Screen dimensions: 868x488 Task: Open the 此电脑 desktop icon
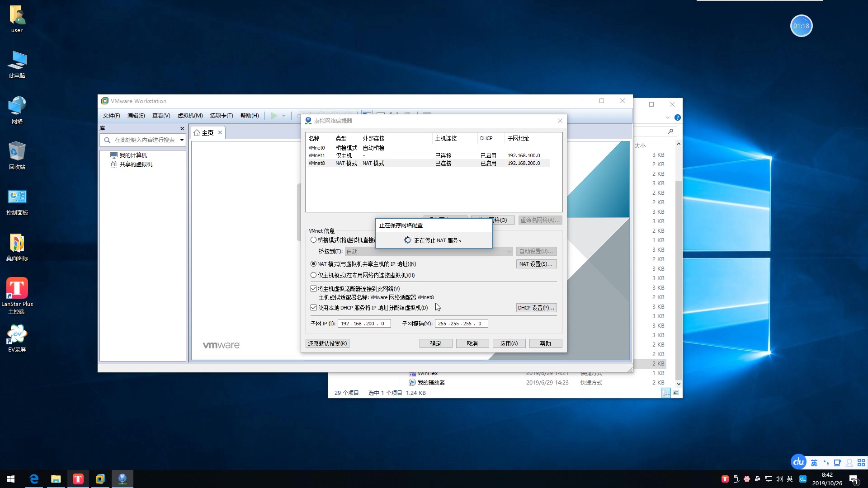click(x=17, y=65)
